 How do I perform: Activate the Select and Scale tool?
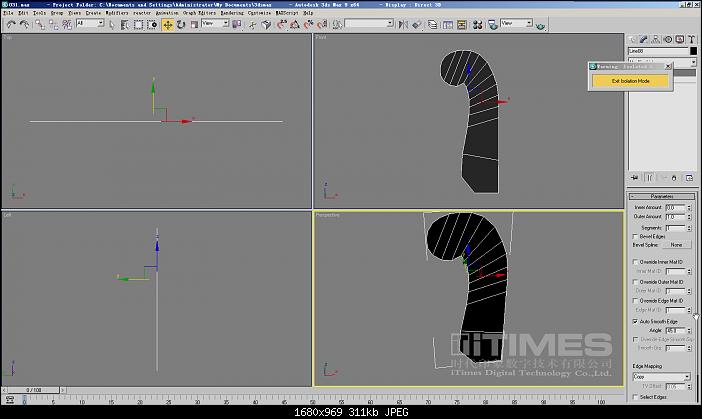click(194, 25)
